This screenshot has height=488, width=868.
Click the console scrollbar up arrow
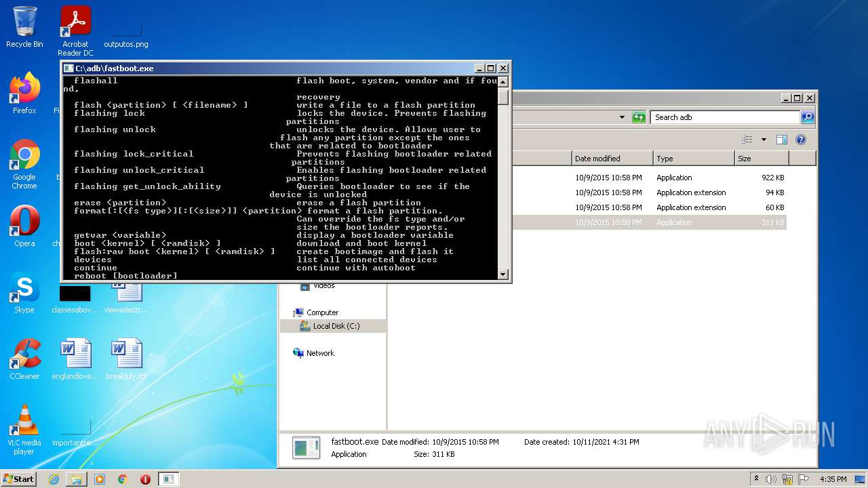pyautogui.click(x=503, y=82)
